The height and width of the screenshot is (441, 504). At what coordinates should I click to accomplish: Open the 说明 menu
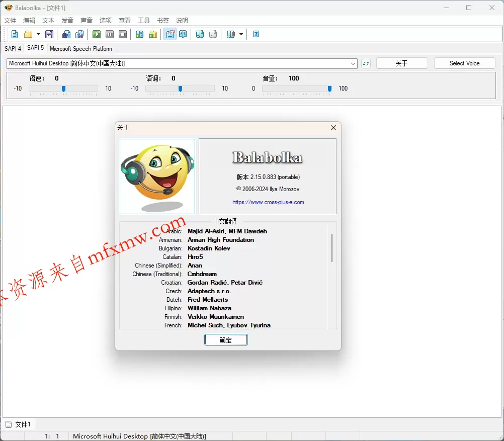click(182, 21)
